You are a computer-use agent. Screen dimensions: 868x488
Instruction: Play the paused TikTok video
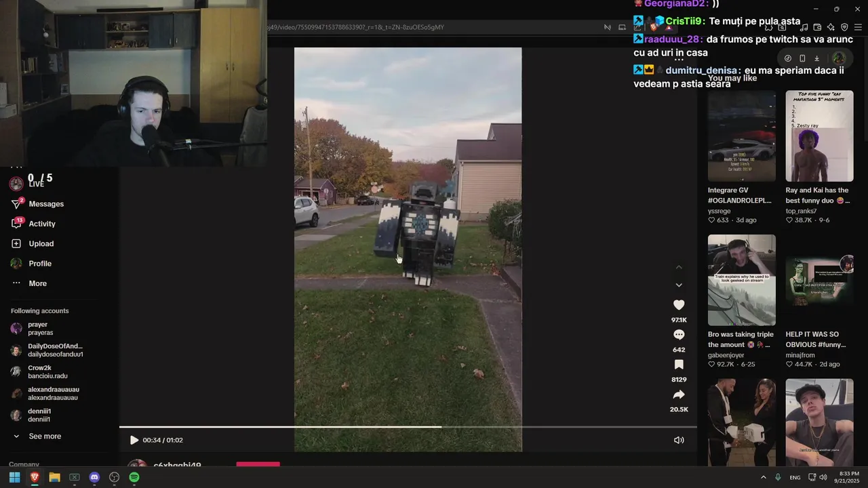[134, 440]
